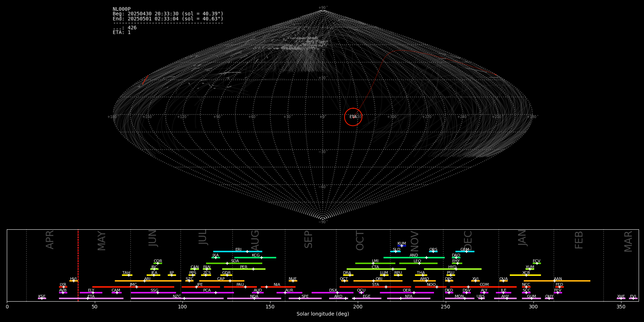Click the KUM shower label
Image resolution: width=644 pixels, height=322 pixels.
(402, 244)
